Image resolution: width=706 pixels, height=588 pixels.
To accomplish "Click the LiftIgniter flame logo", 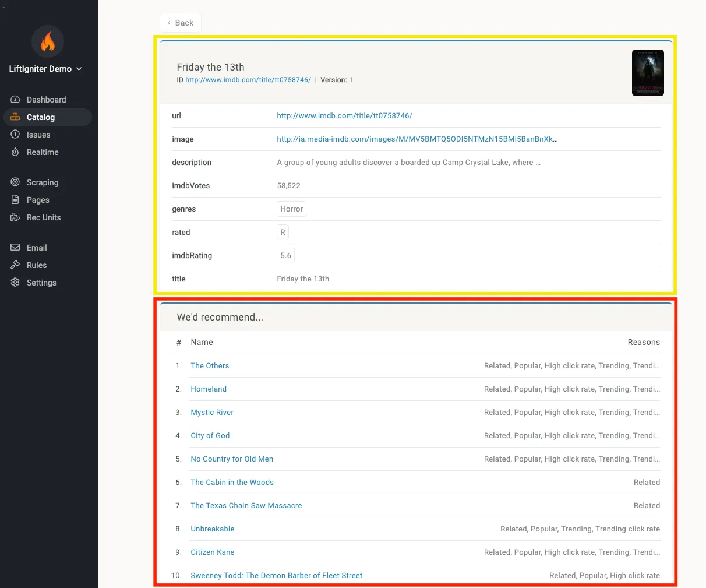I will point(48,41).
